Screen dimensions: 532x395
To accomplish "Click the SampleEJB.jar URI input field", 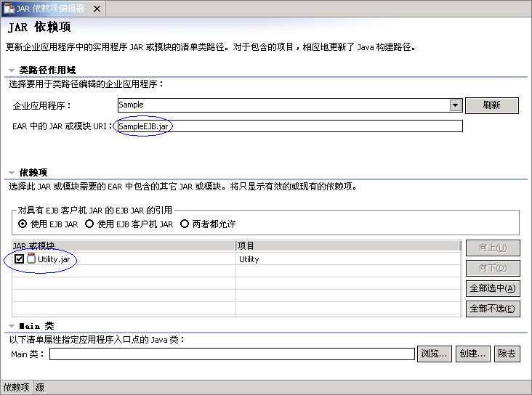I will tap(289, 126).
